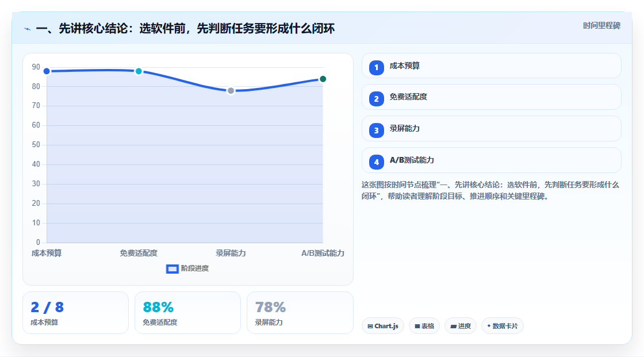Toggle the 阶段进度 legend color box
The height and width of the screenshot is (357, 644).
tap(172, 268)
